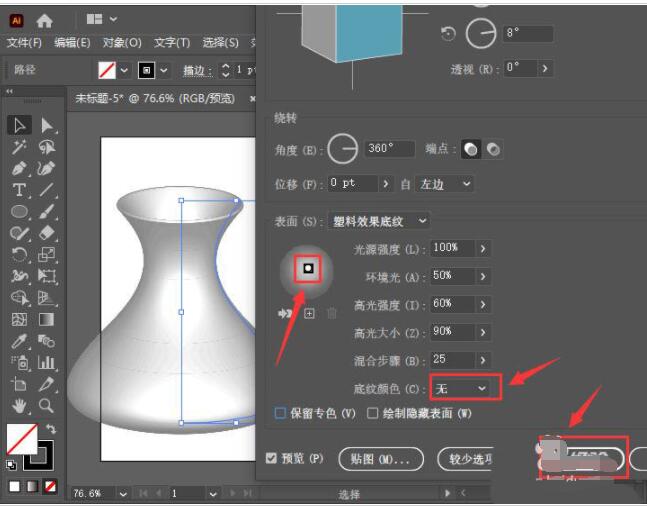Select the Eyedropper tool
The width and height of the screenshot is (647, 506).
[19, 341]
